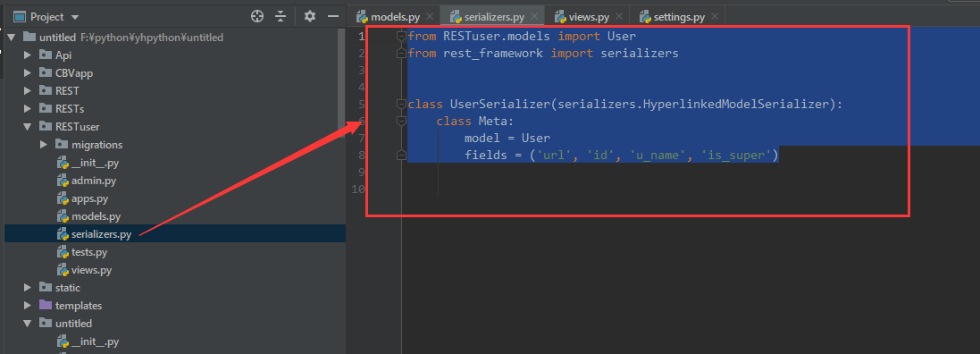The image size is (980, 354).
Task: Click 'HyperlinkedModelSerializer' in class definition
Action: 735,104
